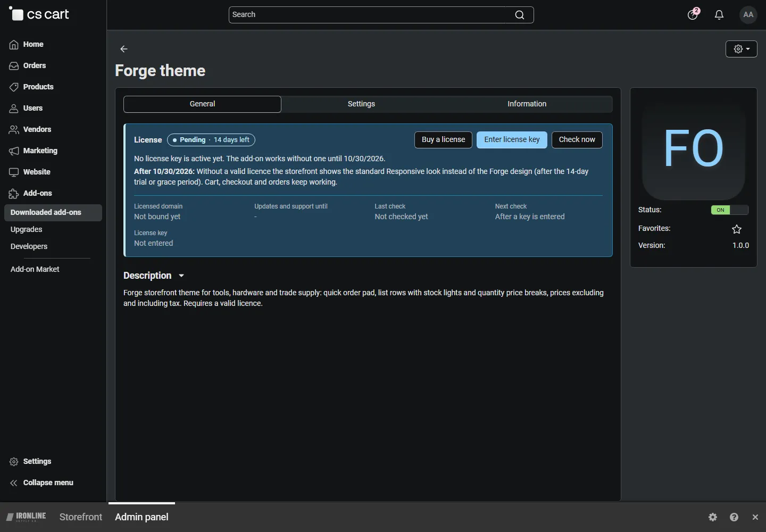Click the Pending 14 days left badge
This screenshot has height=532, width=766.
[x=211, y=140]
